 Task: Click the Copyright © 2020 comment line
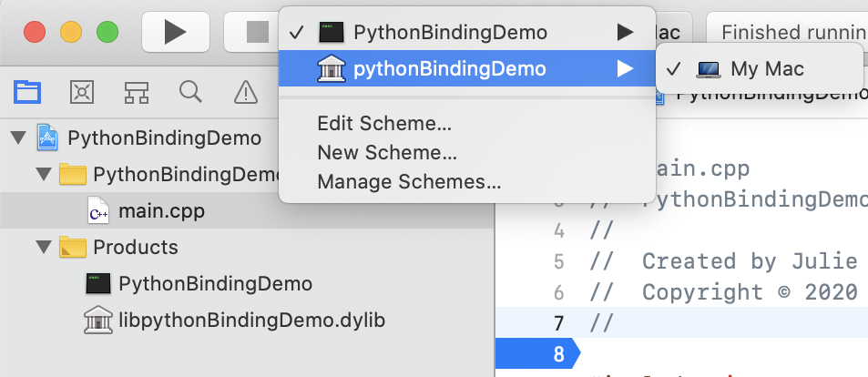point(723,292)
